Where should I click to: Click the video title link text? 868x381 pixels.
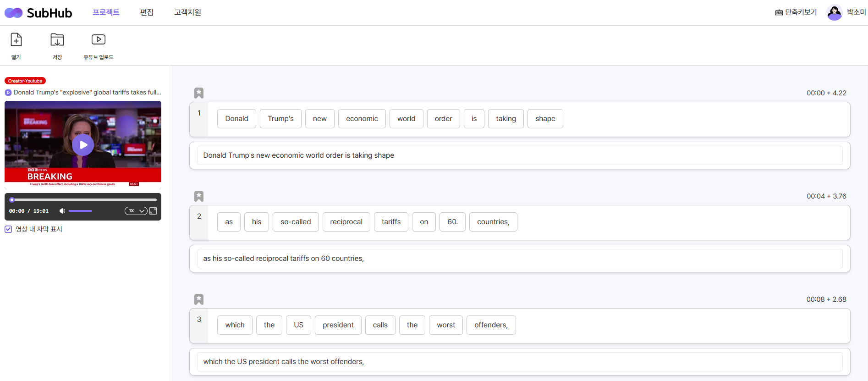(88, 92)
